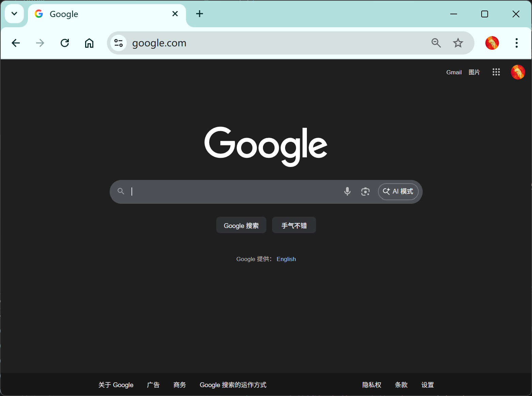Viewport: 532px width, 396px height.
Task: Open Gmail from the top bar
Action: click(x=454, y=72)
